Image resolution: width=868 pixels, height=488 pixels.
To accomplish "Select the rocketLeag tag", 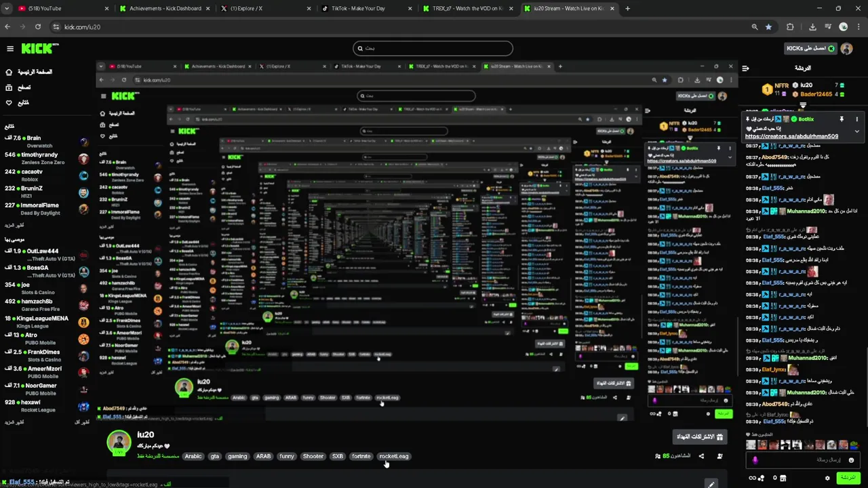I will (394, 456).
